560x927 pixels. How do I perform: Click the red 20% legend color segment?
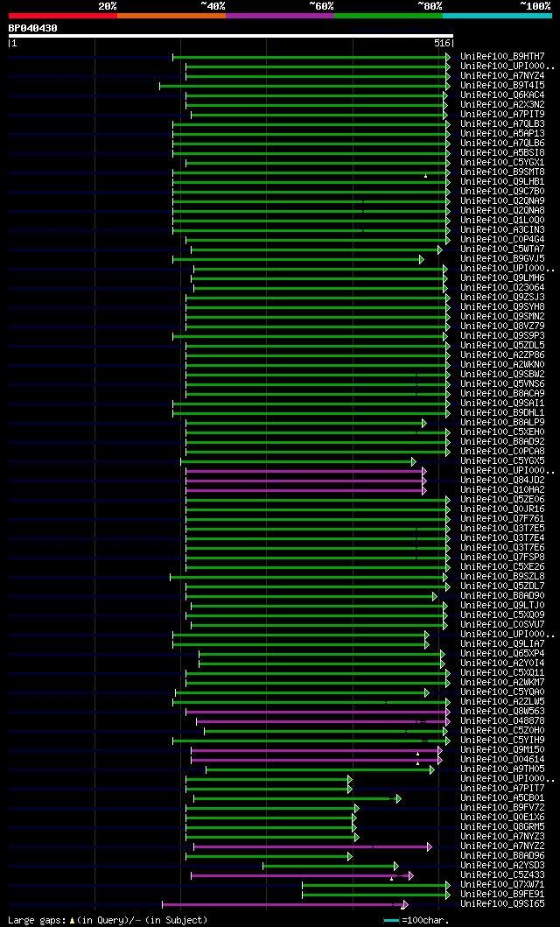pos(63,16)
